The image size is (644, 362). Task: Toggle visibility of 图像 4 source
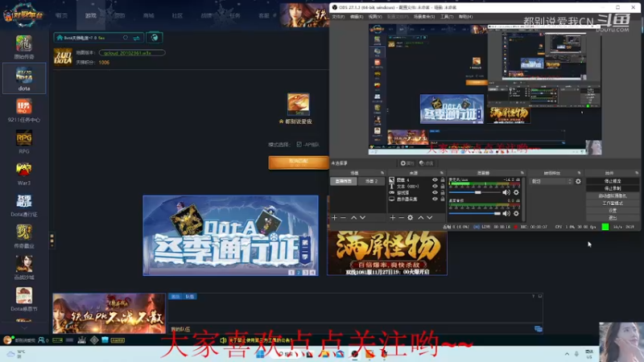pyautogui.click(x=435, y=179)
